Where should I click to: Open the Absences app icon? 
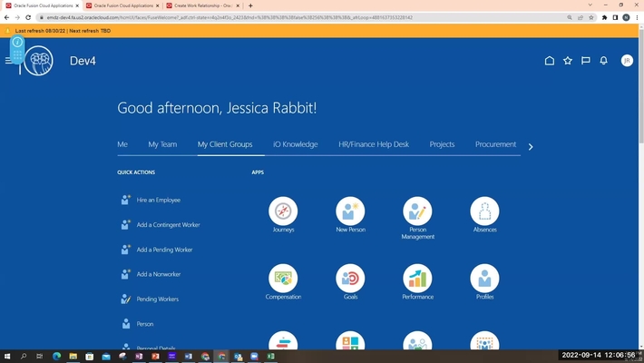click(484, 211)
